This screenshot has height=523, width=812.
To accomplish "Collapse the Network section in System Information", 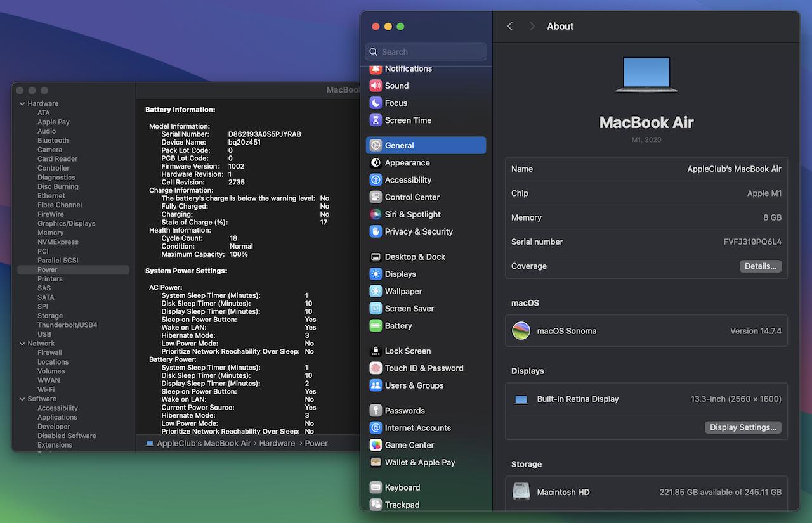I will (22, 344).
